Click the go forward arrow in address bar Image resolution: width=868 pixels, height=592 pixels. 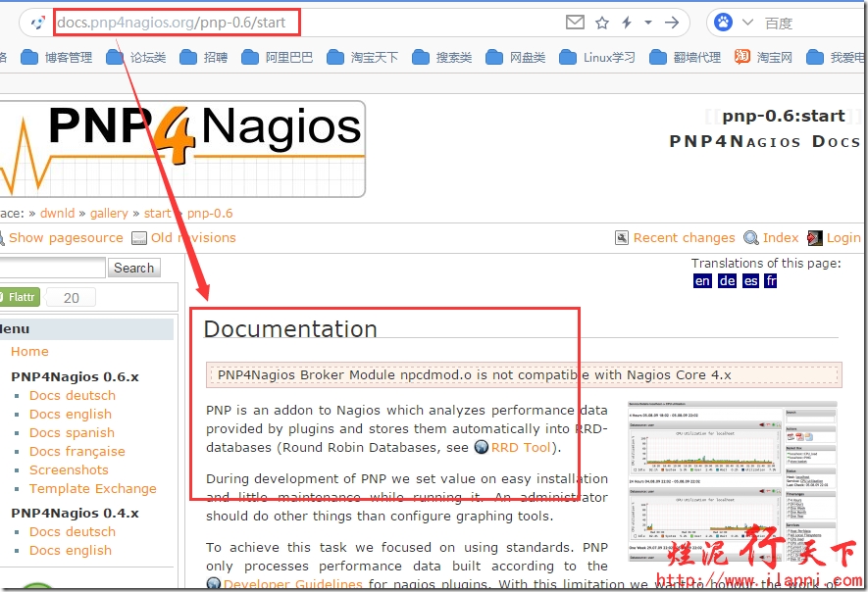pyautogui.click(x=672, y=23)
